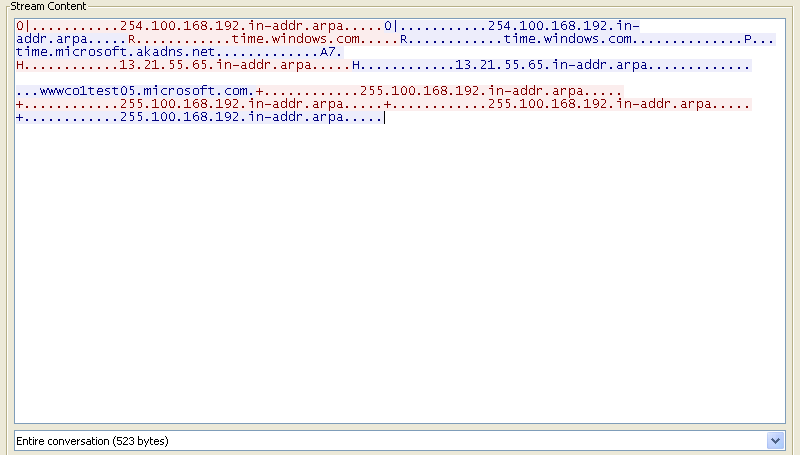The width and height of the screenshot is (800, 455).
Task: Click the blue 'addr.arpa' starting line two
Action: pos(50,39)
